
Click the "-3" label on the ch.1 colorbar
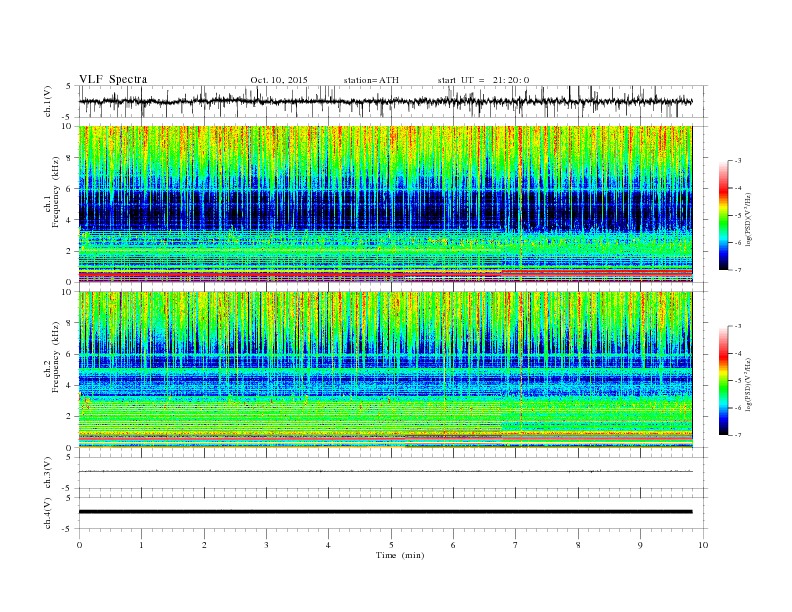pos(737,161)
